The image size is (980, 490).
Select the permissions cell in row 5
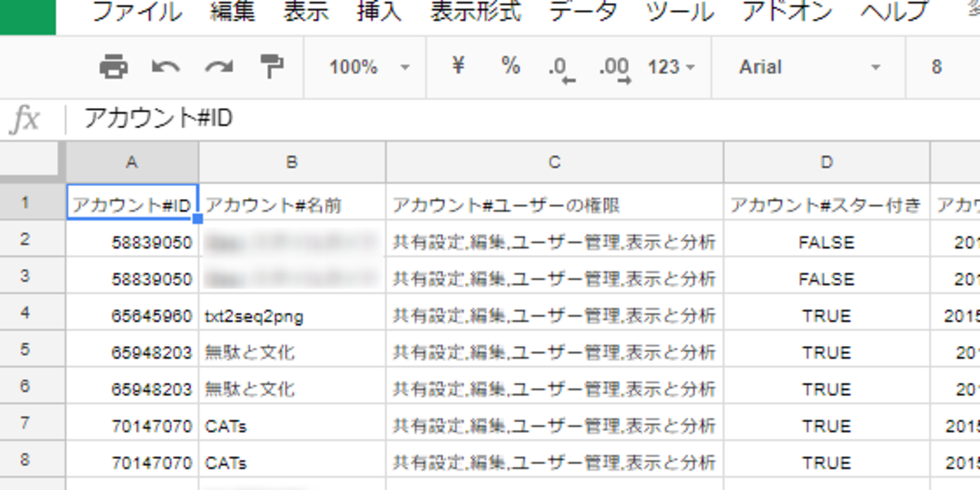point(555,350)
